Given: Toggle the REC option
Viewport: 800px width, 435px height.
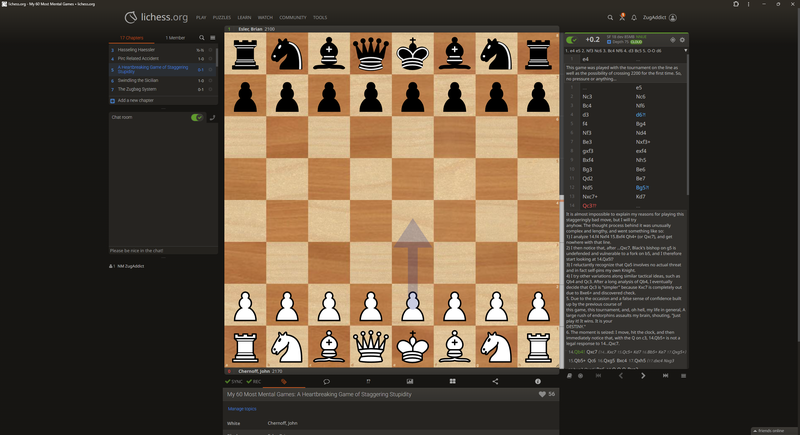Looking at the screenshot, I should [x=254, y=381].
